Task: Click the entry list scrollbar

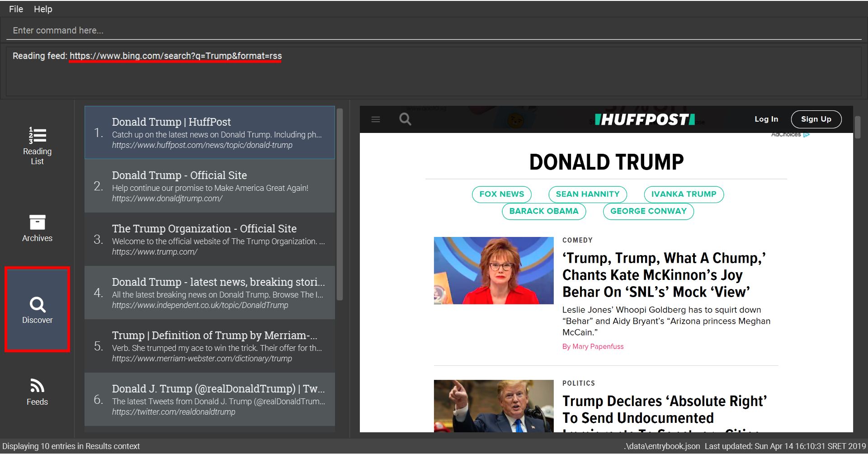Action: pos(340,204)
